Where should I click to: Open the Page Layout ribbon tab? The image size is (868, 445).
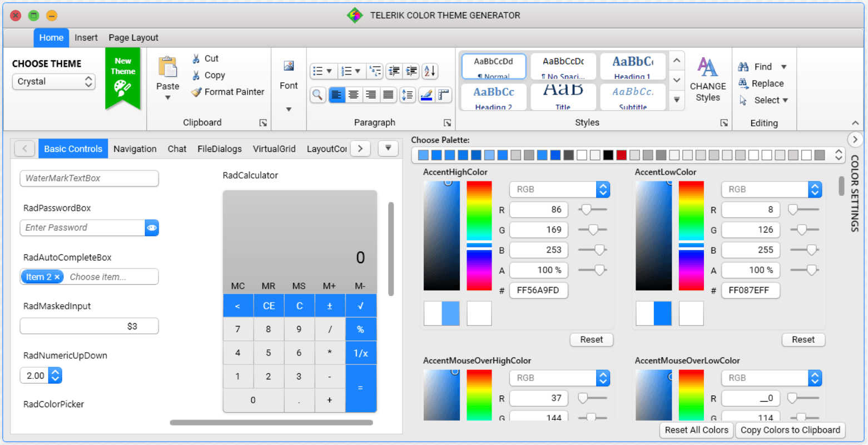point(133,38)
